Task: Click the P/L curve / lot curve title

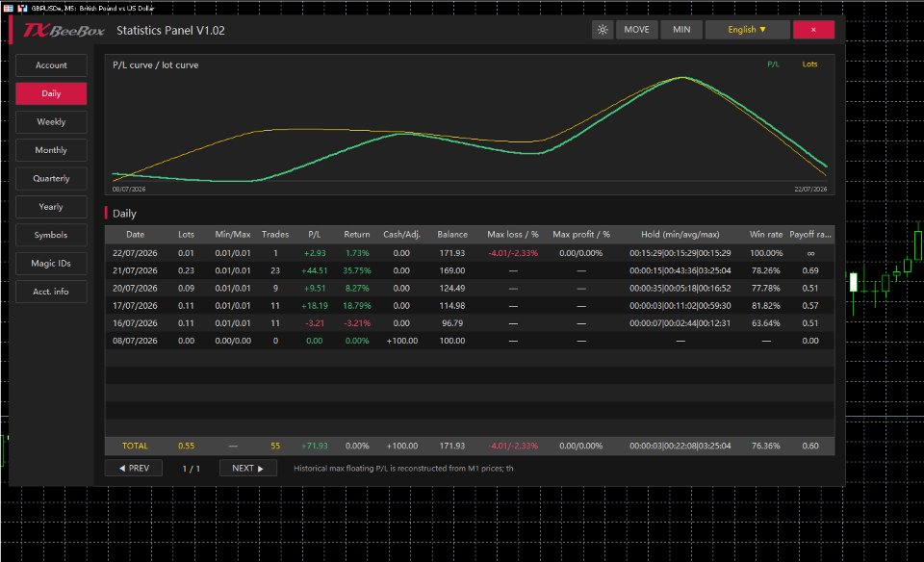Action: click(x=156, y=65)
